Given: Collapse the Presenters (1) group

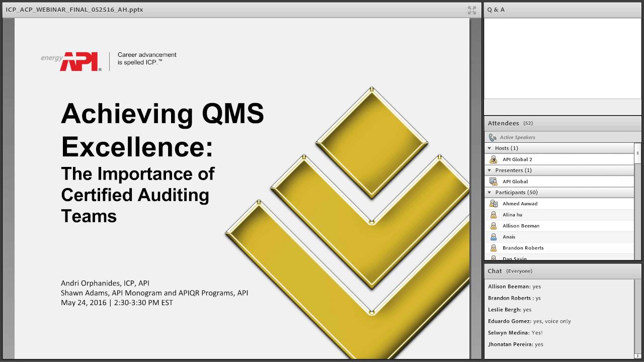Looking at the screenshot, I should 490,170.
